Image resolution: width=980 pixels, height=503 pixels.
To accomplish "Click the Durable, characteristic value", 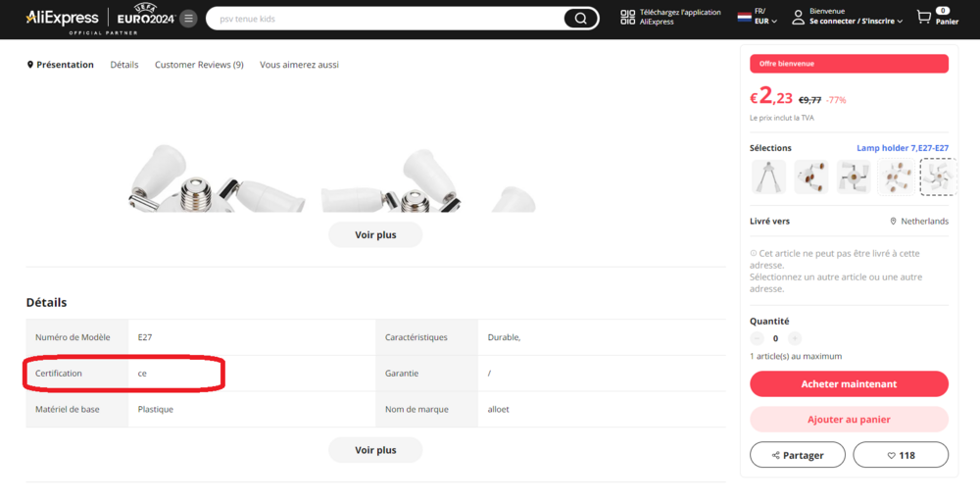I will [504, 337].
